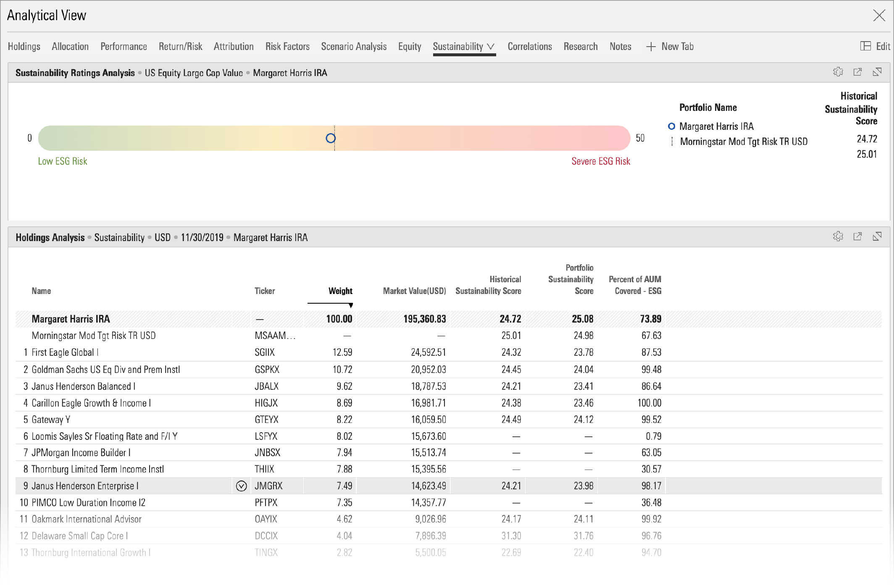Pop out the Holdings Analysis panel
This screenshot has width=894, height=588.
(x=857, y=237)
